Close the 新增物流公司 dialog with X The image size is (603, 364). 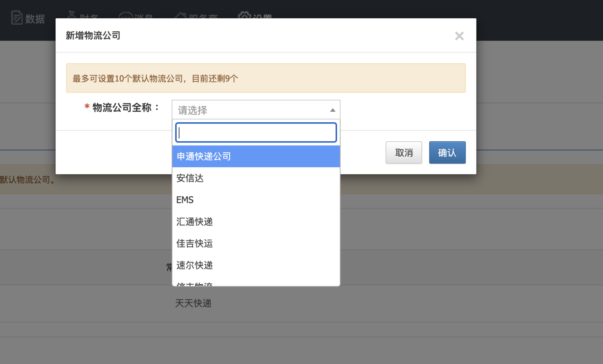[459, 36]
